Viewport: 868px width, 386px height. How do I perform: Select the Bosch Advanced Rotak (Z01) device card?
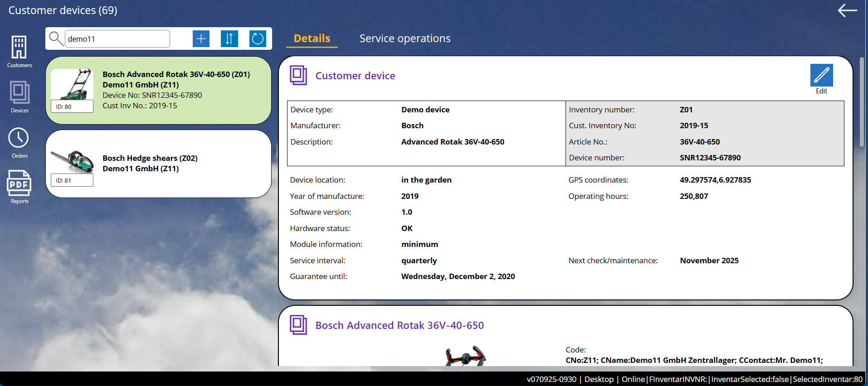pyautogui.click(x=159, y=90)
